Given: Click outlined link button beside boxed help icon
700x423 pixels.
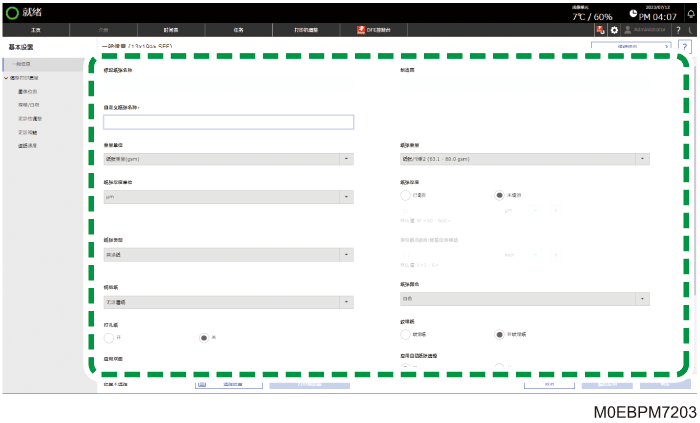Looking at the screenshot, I should coord(631,46).
